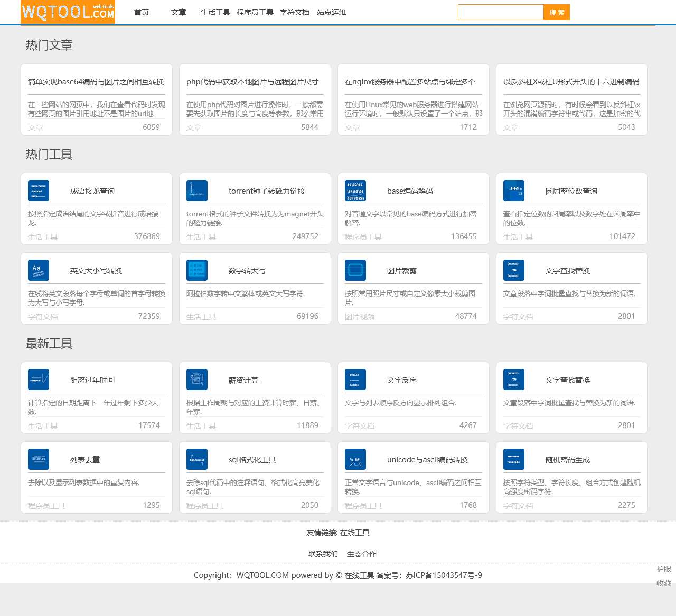
Task: Click the 英文大小写转换 Aa icon
Action: click(39, 270)
